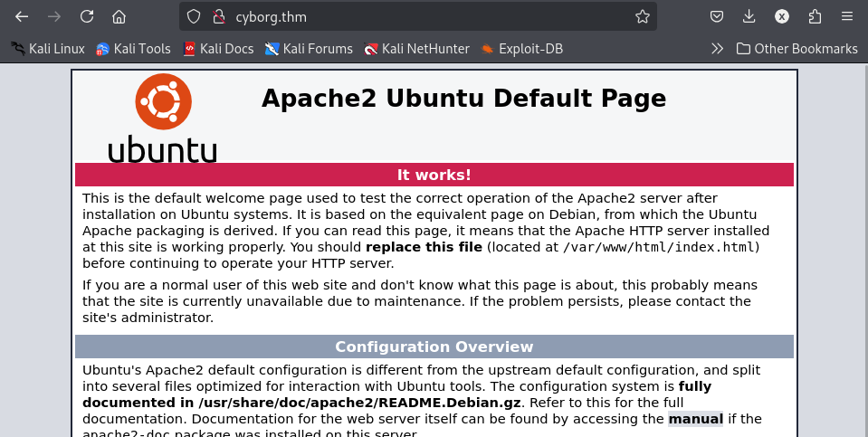
Task: Open the Kali Tools bookmark
Action: (x=133, y=49)
